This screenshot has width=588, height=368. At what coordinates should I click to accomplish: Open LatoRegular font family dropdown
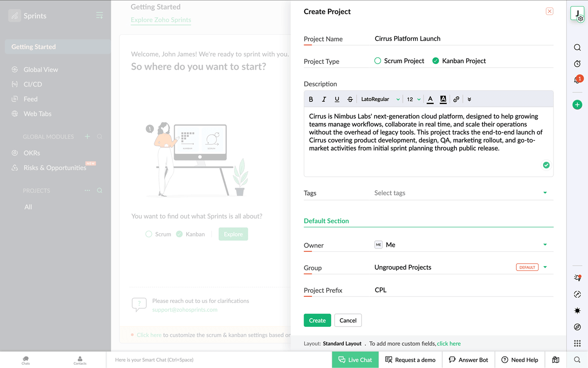(380, 99)
